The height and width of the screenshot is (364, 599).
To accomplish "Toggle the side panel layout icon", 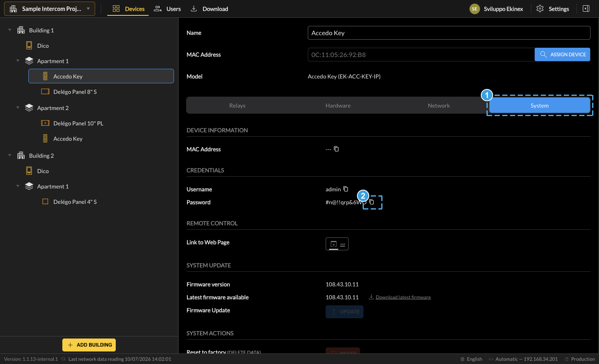I will [586, 9].
